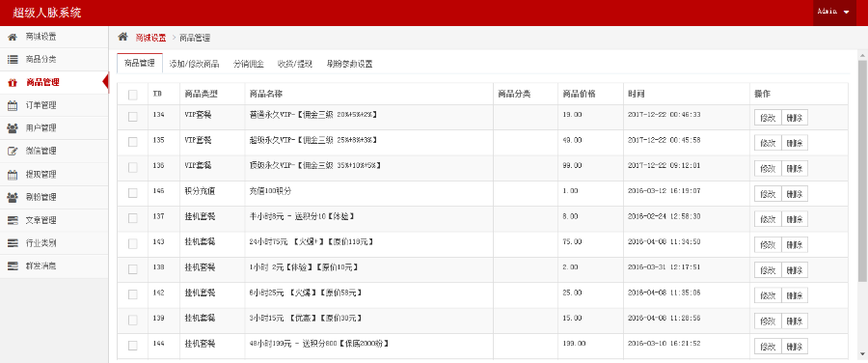
Task: Check the box for product ID 136
Action: (133, 167)
